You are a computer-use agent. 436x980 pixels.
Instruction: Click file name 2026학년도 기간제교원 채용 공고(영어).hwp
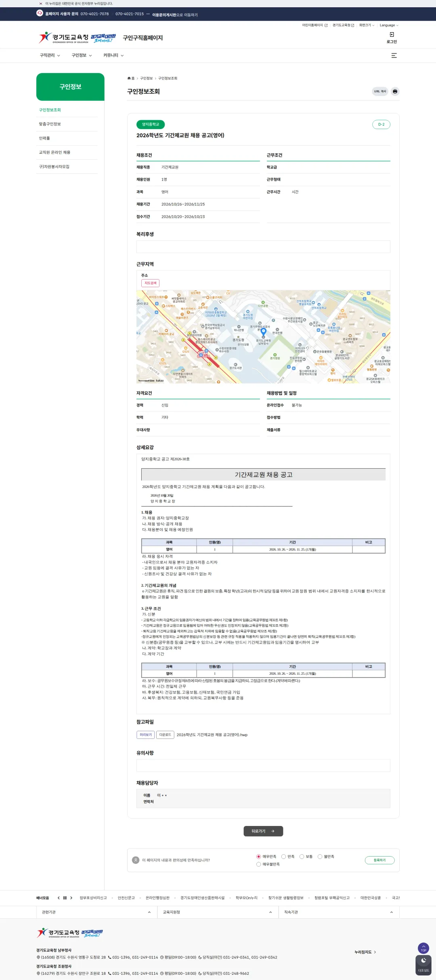pos(212,735)
